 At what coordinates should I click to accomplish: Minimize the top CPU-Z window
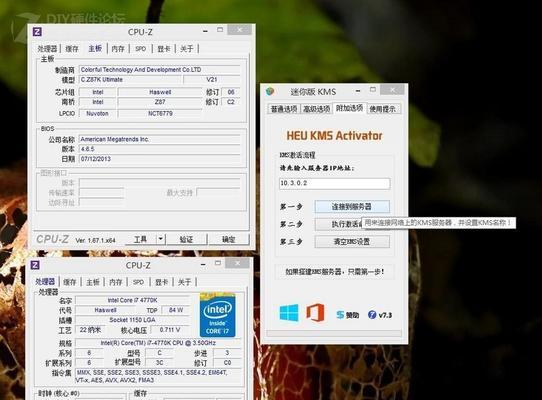205,31
